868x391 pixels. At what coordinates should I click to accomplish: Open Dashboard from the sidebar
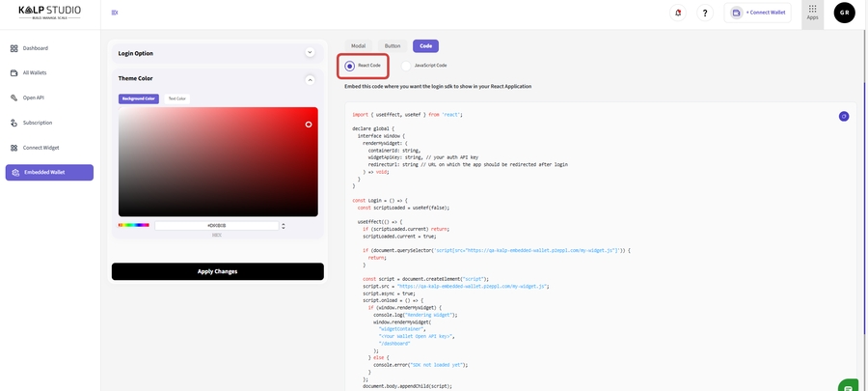[36, 47]
